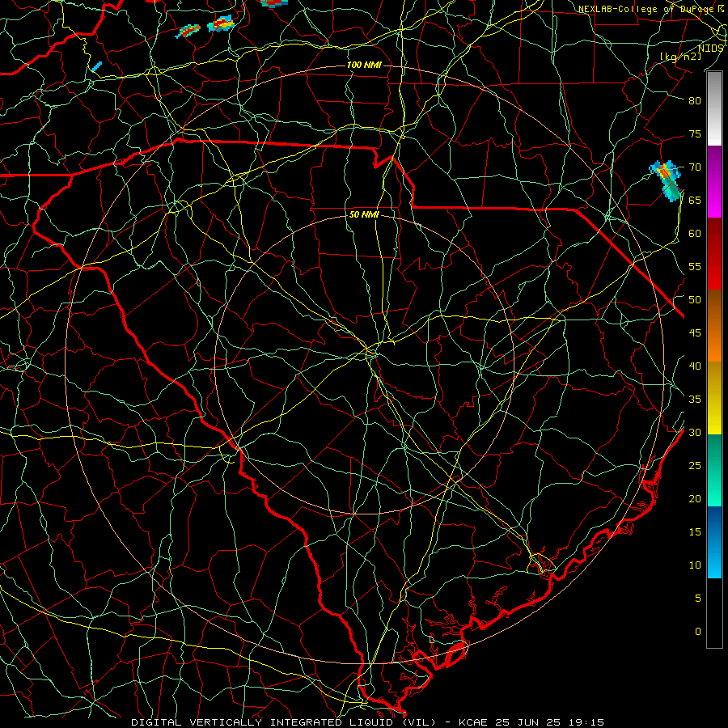Click the 0 value on the color scale
Viewport: 728px width, 728px height.
click(698, 632)
